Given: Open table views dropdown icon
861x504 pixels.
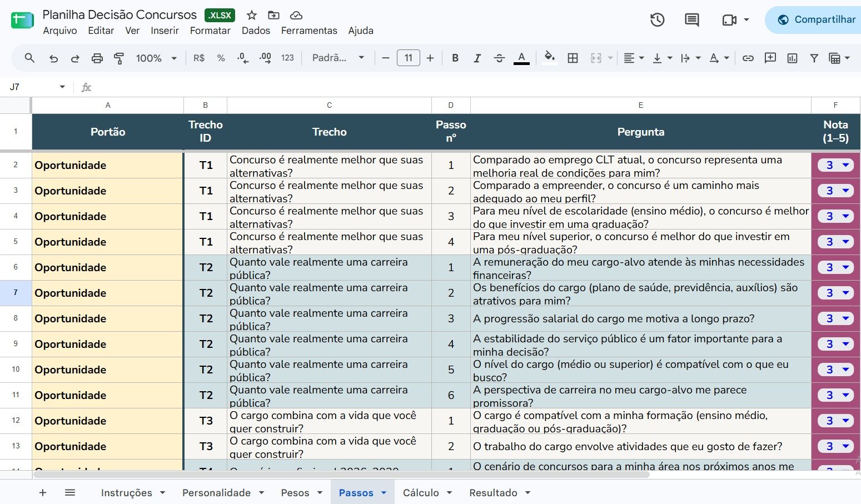Looking at the screenshot, I should click(839, 58).
